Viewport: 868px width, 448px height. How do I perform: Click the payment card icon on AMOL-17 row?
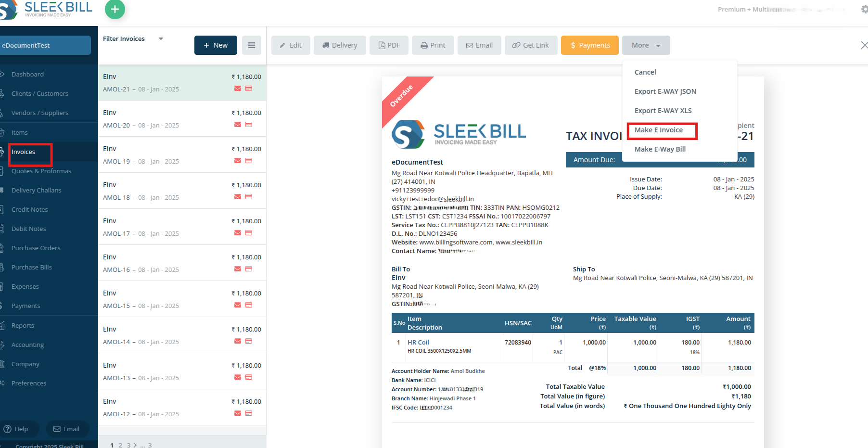pyautogui.click(x=249, y=233)
